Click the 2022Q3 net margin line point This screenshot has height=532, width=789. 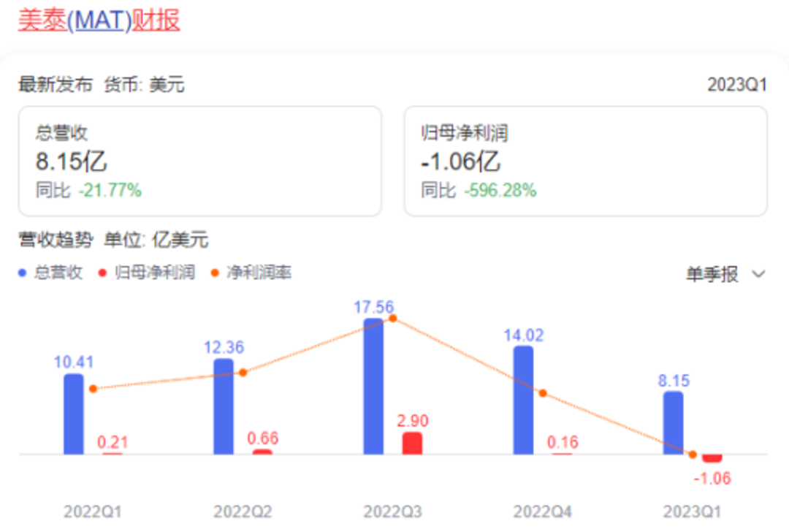click(393, 318)
